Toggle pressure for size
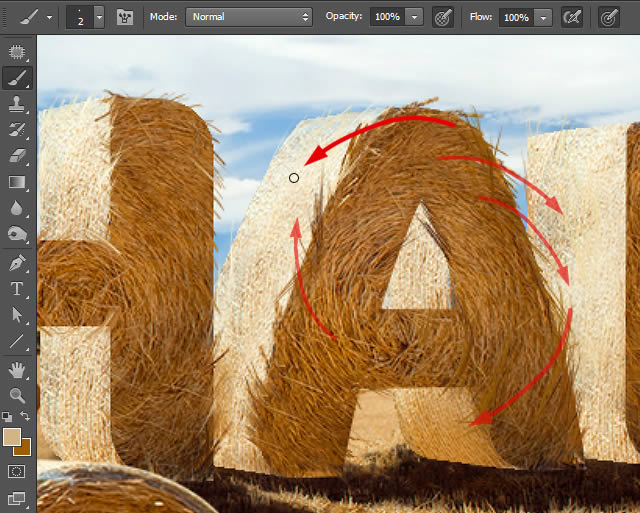Viewport: 640px width, 513px height. click(x=609, y=18)
